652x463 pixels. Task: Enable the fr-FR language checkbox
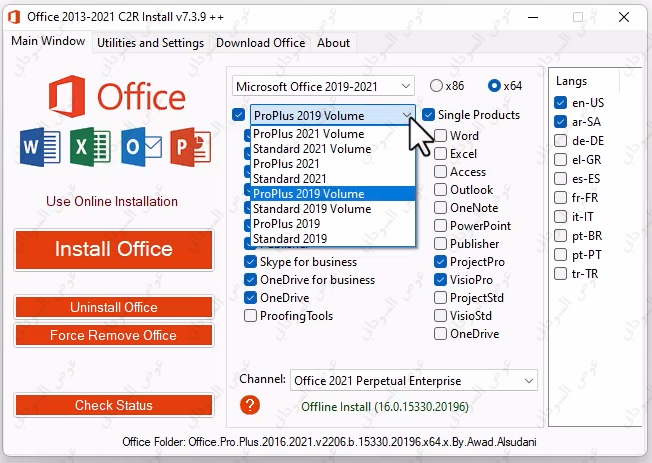click(561, 198)
